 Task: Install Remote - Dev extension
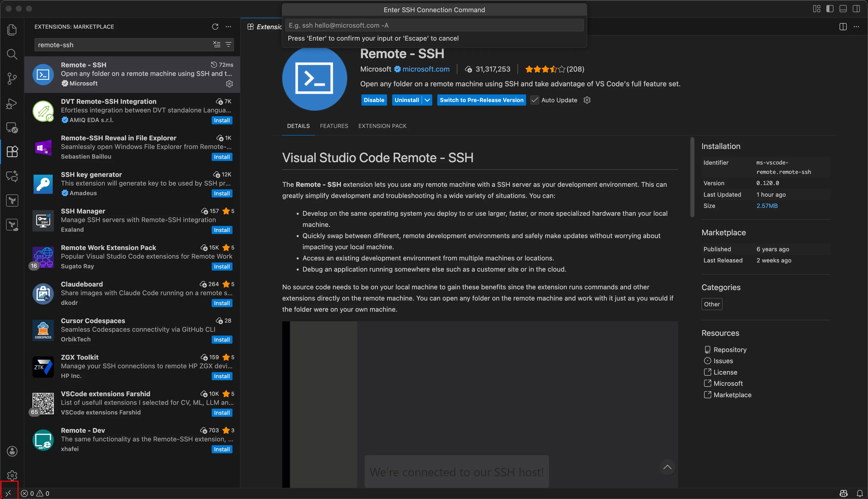[x=222, y=449]
